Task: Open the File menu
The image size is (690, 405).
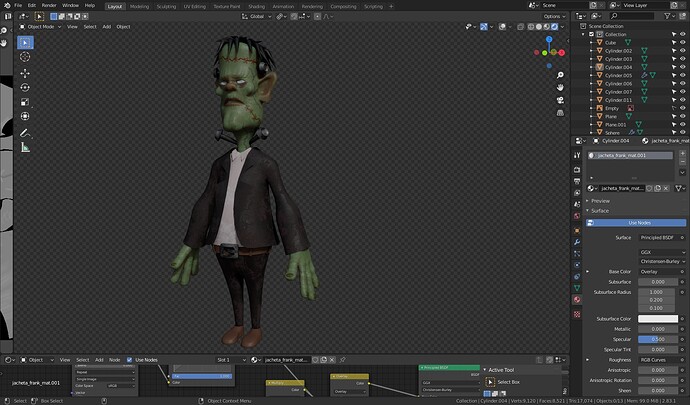Action: pos(18,5)
